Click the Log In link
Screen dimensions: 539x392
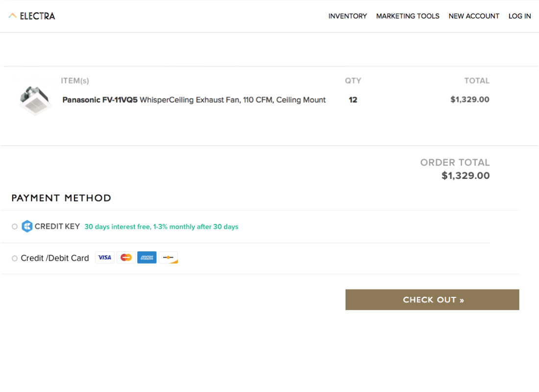pyautogui.click(x=519, y=16)
